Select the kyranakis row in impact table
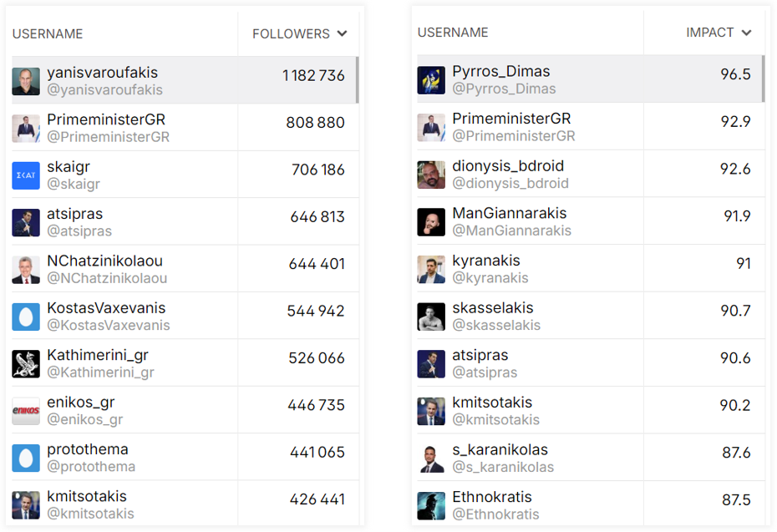Image resolution: width=777 pixels, height=532 pixels. pos(591,268)
